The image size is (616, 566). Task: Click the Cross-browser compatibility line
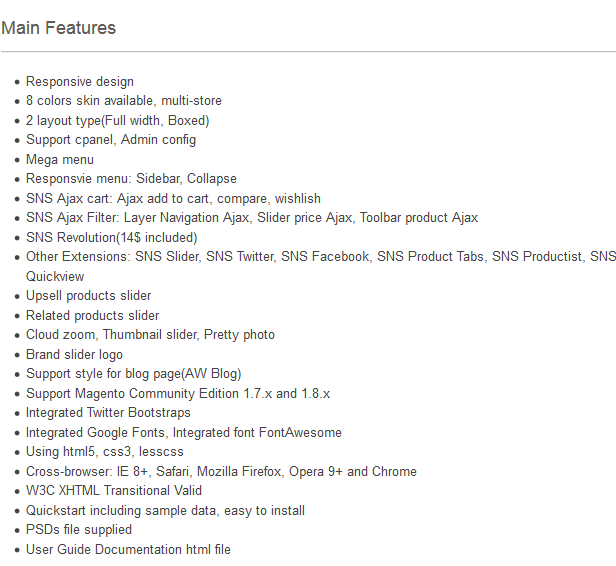[221, 471]
